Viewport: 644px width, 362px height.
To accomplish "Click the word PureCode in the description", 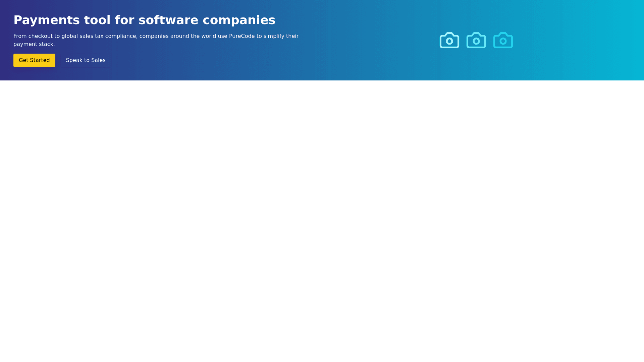I will pos(241,36).
